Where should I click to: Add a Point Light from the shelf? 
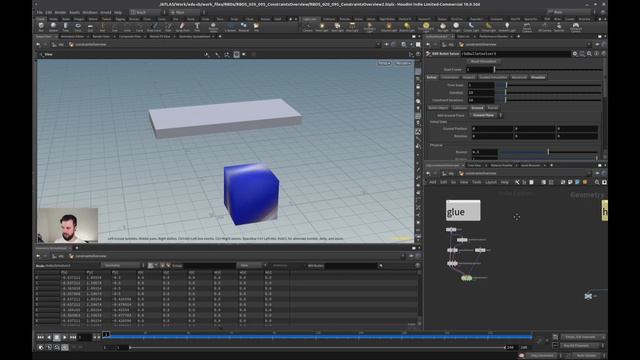(x=322, y=27)
